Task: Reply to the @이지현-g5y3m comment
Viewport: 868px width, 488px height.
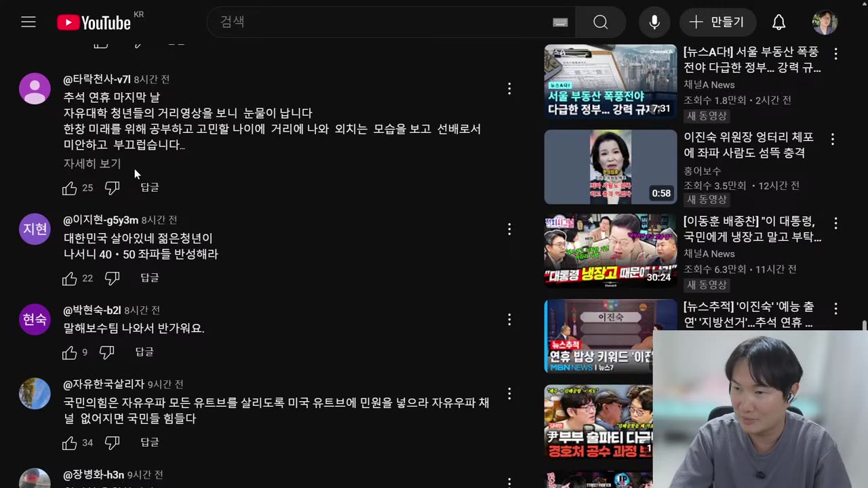Action: pos(150,278)
